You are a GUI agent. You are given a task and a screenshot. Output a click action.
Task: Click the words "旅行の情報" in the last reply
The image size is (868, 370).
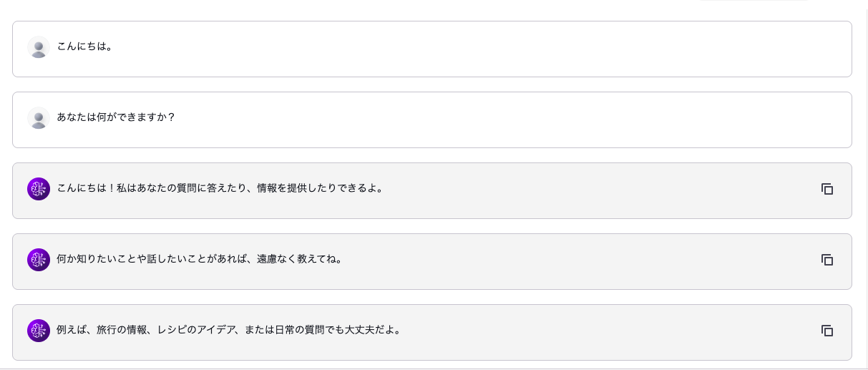coord(122,331)
